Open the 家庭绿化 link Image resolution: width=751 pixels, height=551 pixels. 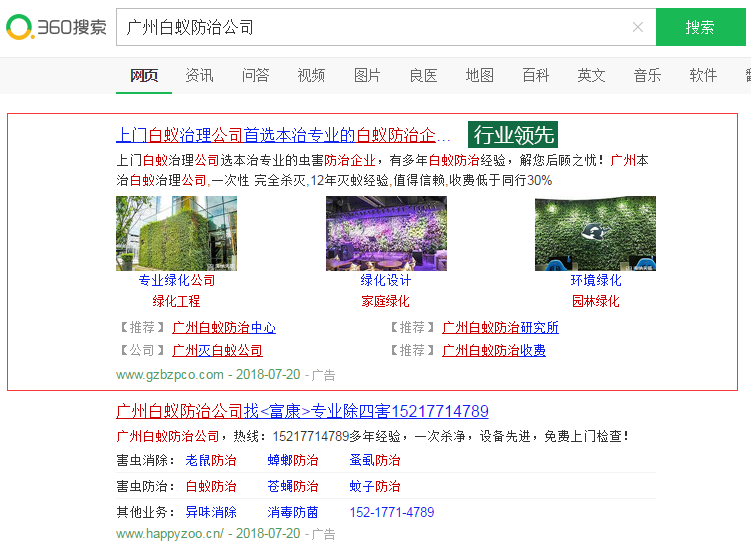pos(386,301)
